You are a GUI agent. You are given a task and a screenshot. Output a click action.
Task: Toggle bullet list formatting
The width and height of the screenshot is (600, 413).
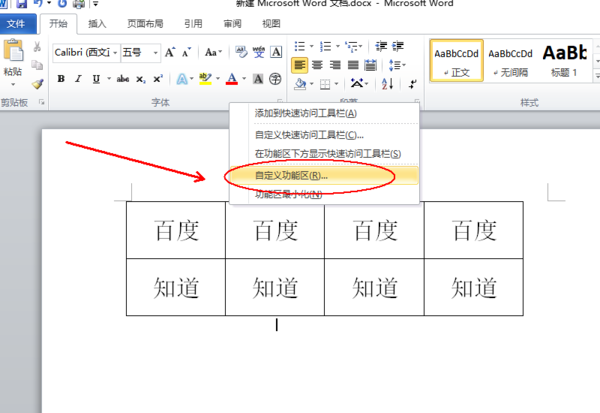point(300,47)
